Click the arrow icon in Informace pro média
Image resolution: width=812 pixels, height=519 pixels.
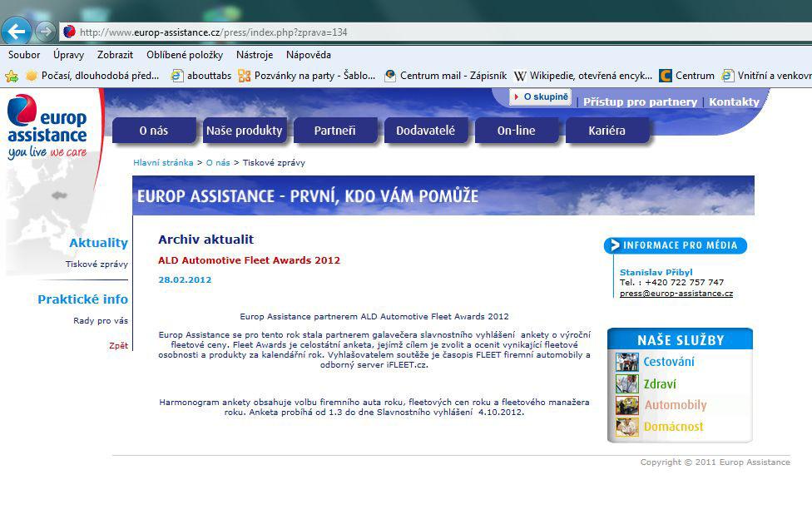[614, 245]
